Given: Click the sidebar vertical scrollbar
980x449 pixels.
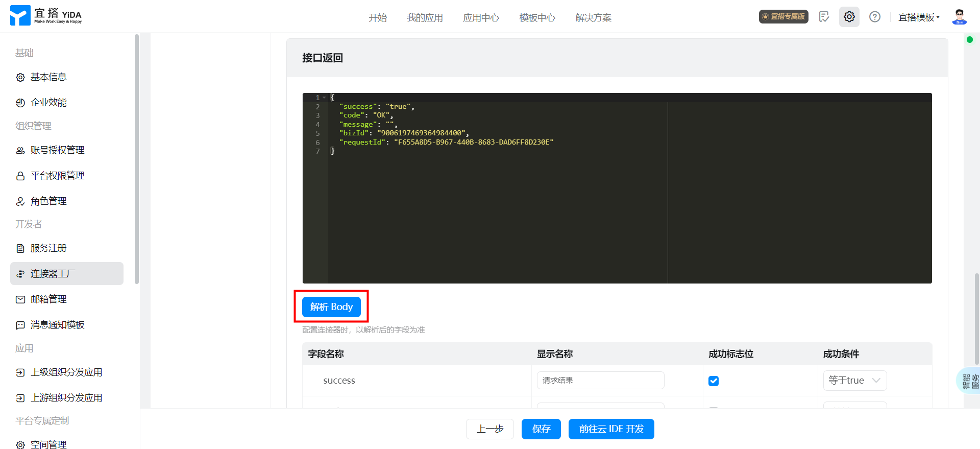Looking at the screenshot, I should [136, 158].
